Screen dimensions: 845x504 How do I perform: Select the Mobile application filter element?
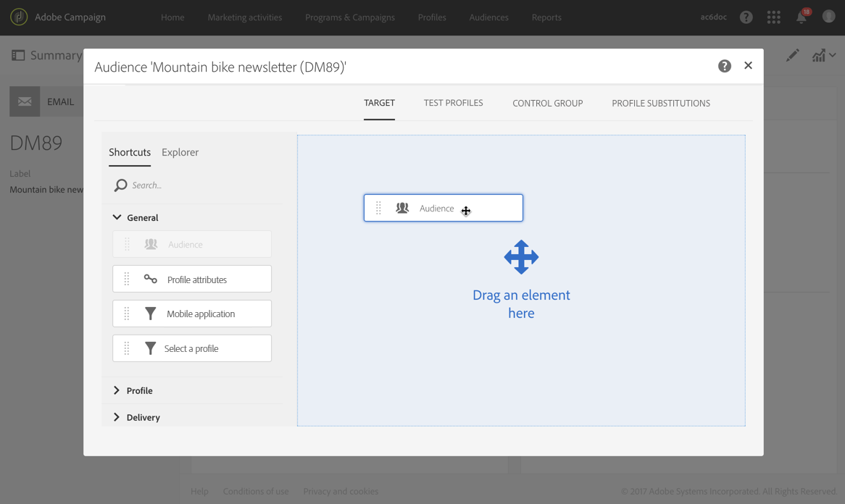(192, 314)
